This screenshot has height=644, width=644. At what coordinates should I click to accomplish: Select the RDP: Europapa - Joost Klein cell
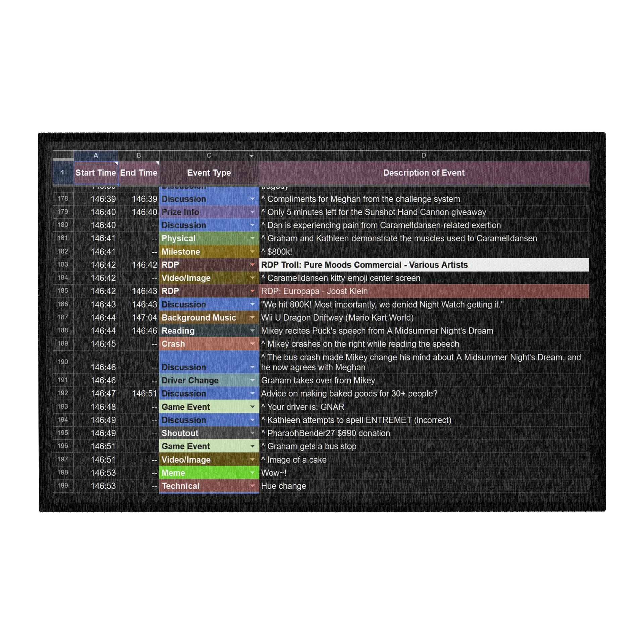click(424, 291)
